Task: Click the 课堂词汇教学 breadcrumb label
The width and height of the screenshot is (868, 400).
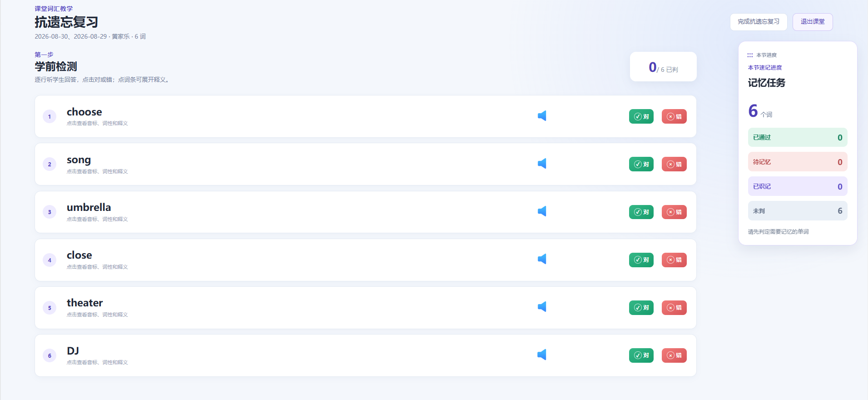Action: tap(54, 9)
